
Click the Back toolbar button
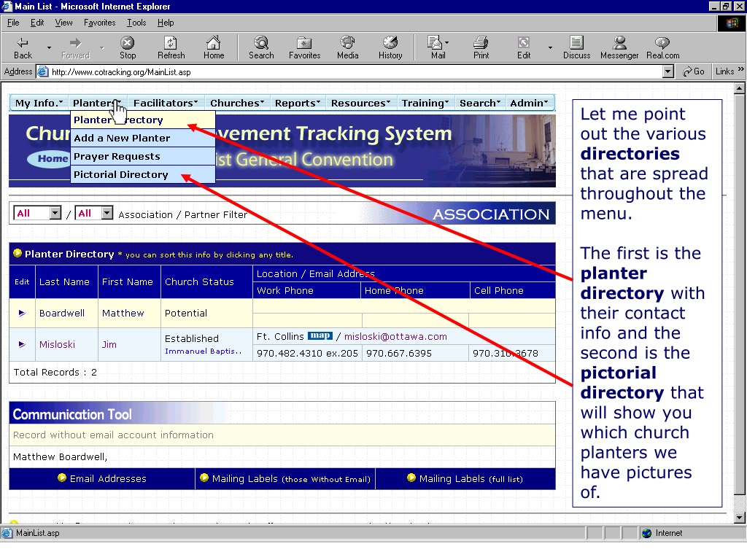(23, 47)
